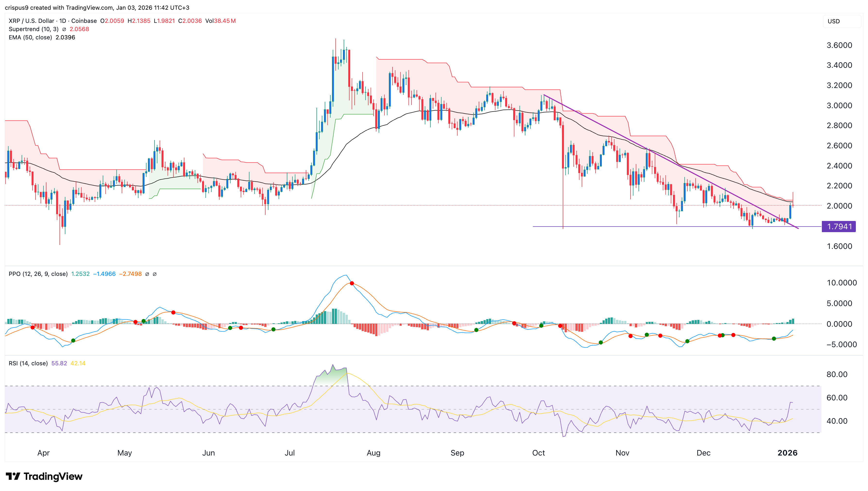This screenshot has height=491, width=868.
Task: Click the RSI value 55.82 readout
Action: click(x=60, y=363)
